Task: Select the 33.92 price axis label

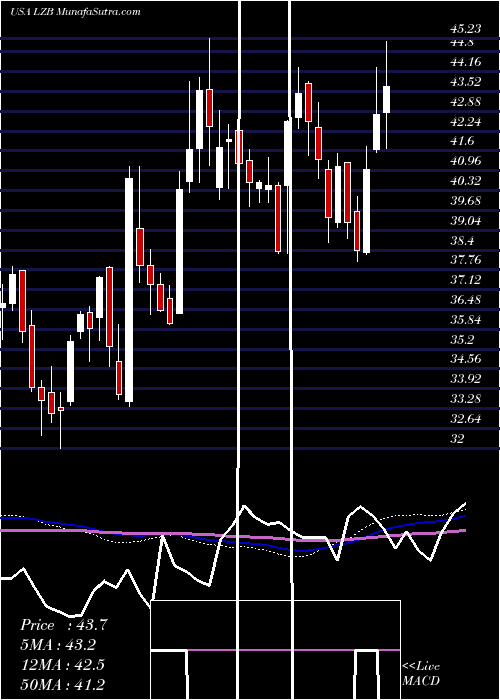Action: (x=466, y=379)
